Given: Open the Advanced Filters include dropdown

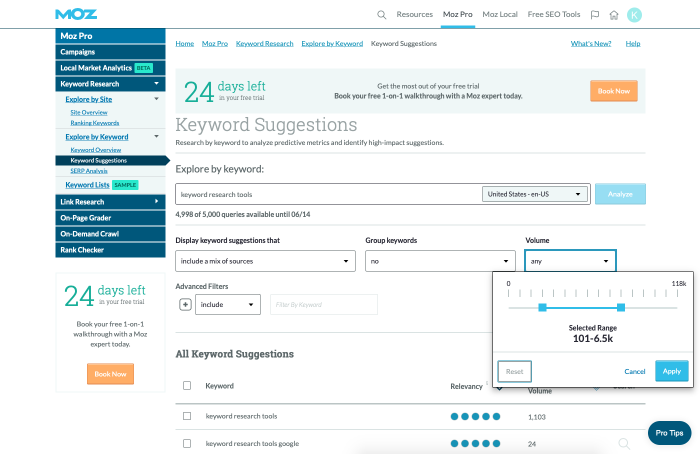Looking at the screenshot, I should click(x=228, y=304).
